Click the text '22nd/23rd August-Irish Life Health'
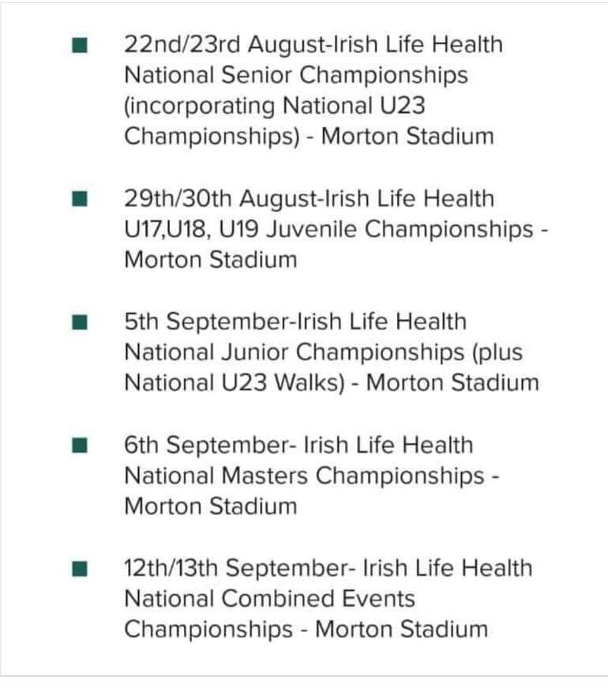This screenshot has height=700, width=608. pyautogui.click(x=313, y=45)
